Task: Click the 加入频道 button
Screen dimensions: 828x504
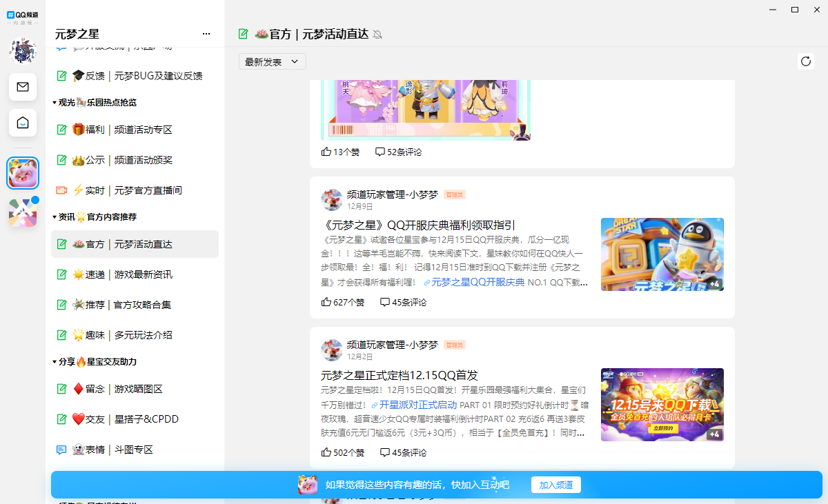Action: 556,485
